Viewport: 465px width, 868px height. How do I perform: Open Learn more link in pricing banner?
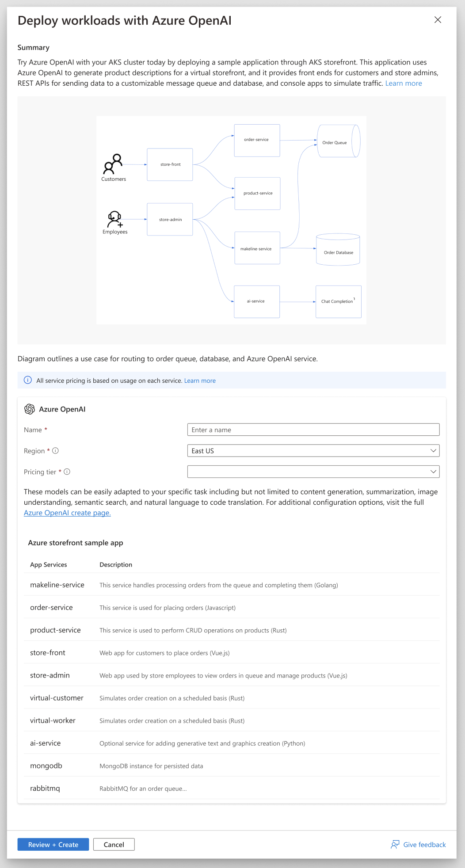point(200,381)
